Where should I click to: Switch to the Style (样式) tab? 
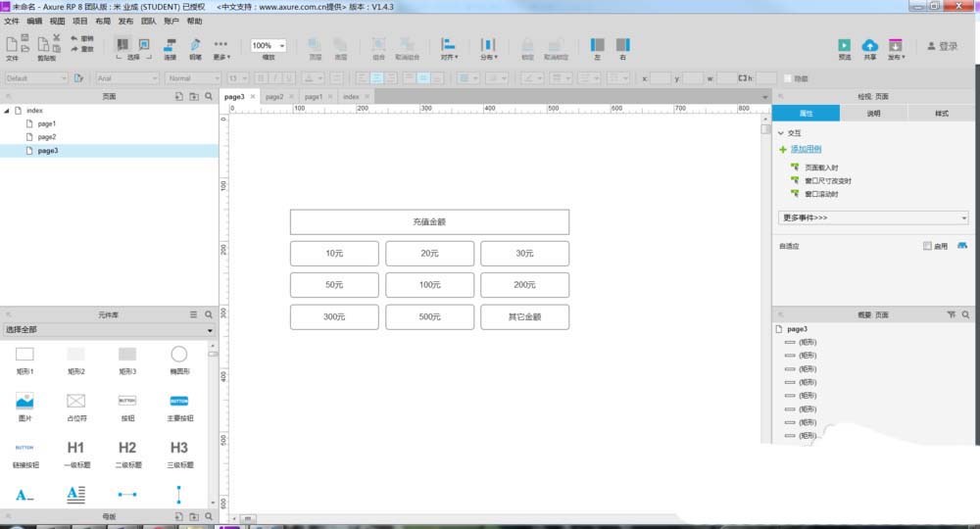[x=941, y=114]
